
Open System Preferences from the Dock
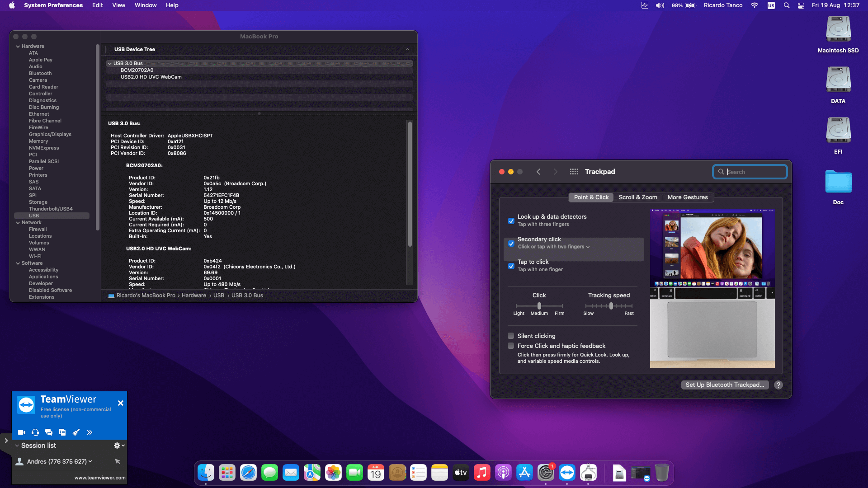pos(546,473)
